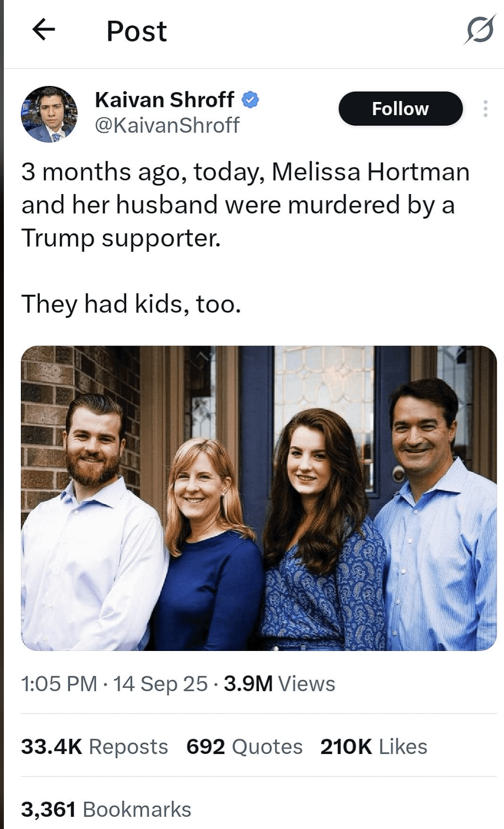Show the 33.4K Reposts list
This screenshot has height=829, width=504.
(94, 746)
